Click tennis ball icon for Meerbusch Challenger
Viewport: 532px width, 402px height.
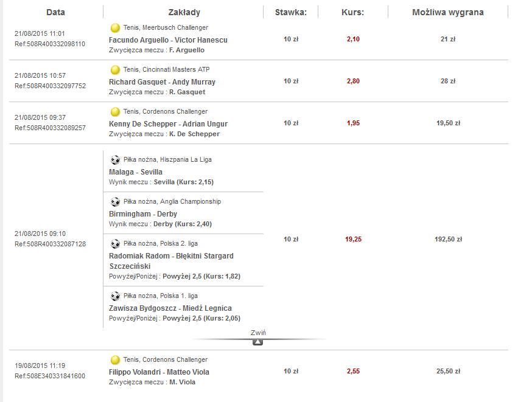[x=115, y=28]
